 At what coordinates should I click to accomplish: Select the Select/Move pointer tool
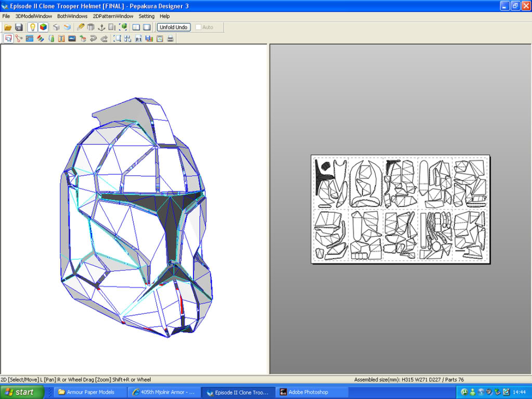tap(8, 38)
